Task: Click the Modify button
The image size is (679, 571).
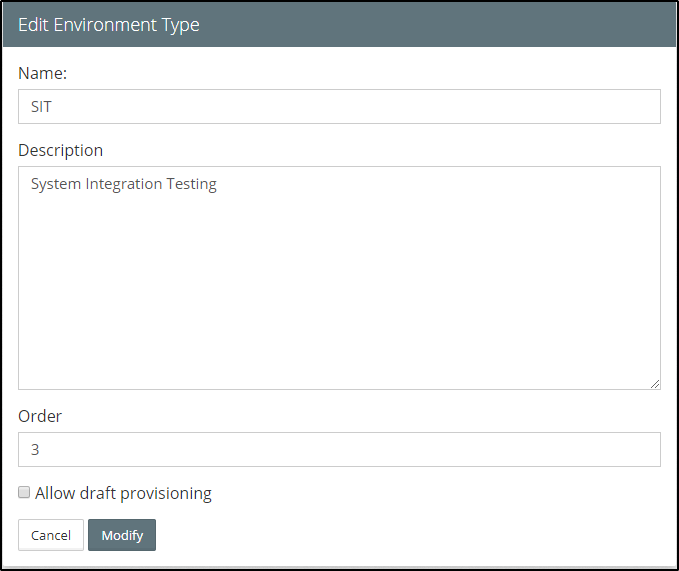Action: click(x=122, y=535)
